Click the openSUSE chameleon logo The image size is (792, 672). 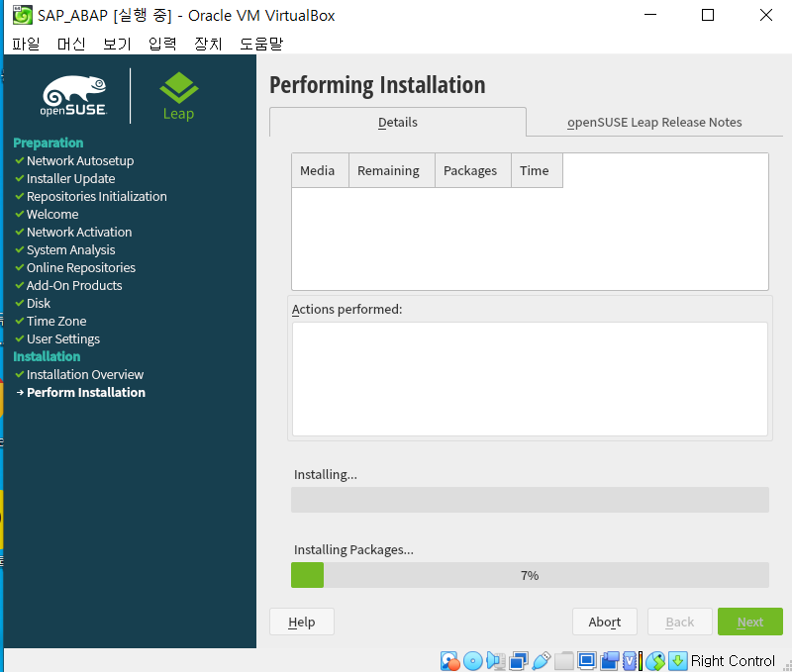click(73, 96)
